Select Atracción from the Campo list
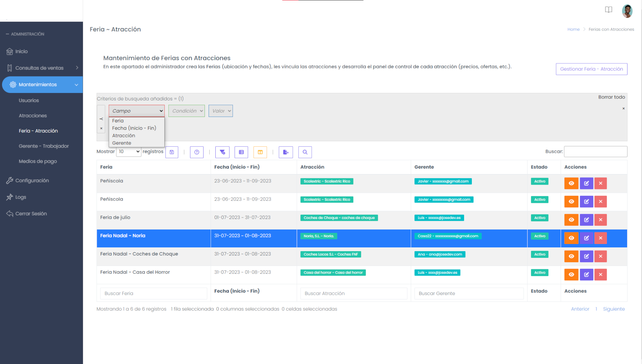 click(124, 135)
